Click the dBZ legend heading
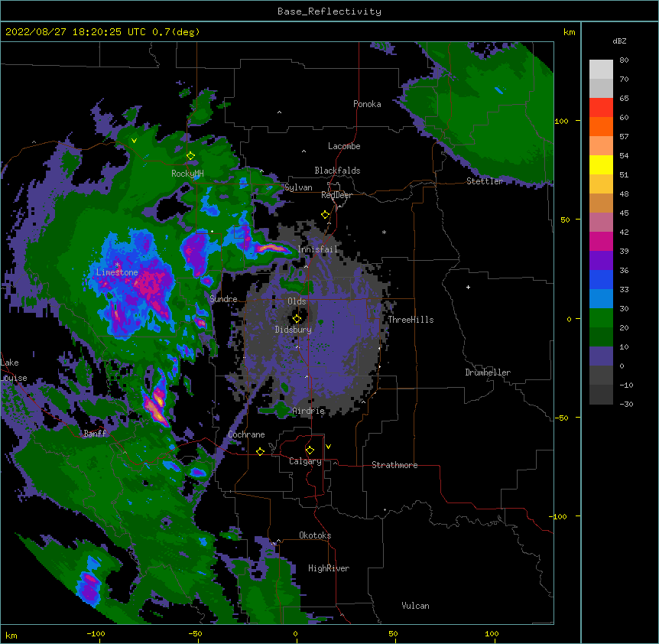This screenshot has width=659, height=644. [619, 41]
